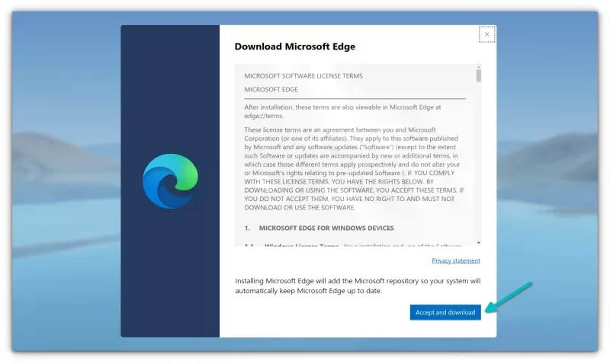
Task: Open the Privacy statement link
Action: coord(456,260)
